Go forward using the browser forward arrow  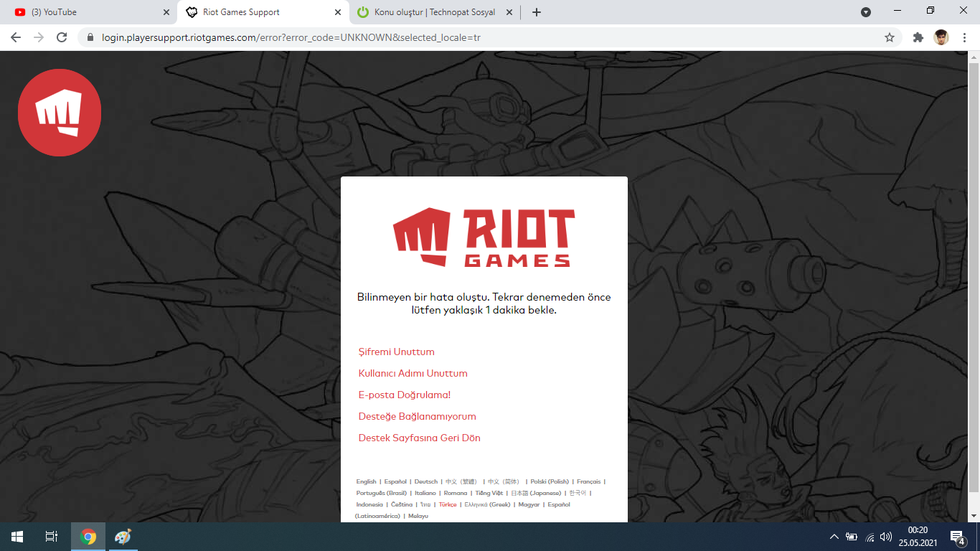click(39, 37)
